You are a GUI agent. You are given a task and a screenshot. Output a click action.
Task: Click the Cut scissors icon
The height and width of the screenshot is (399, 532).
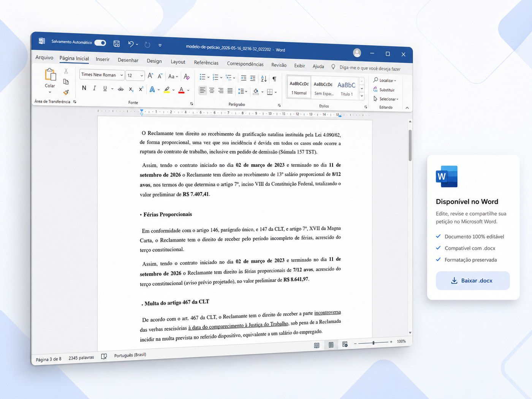66,71
